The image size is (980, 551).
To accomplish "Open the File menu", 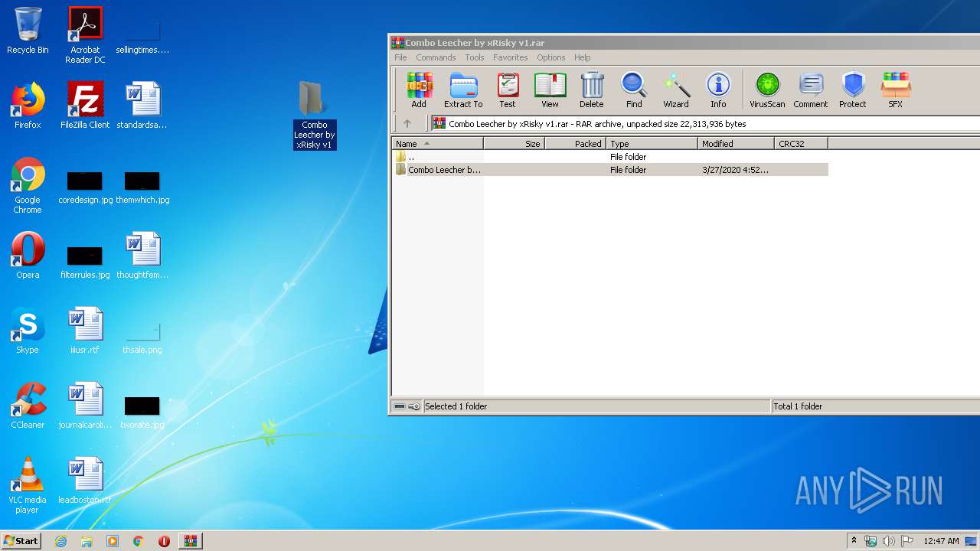I will [x=400, y=57].
